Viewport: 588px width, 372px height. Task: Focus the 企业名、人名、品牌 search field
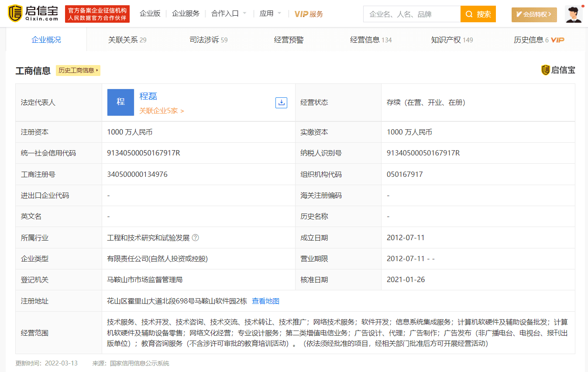412,14
